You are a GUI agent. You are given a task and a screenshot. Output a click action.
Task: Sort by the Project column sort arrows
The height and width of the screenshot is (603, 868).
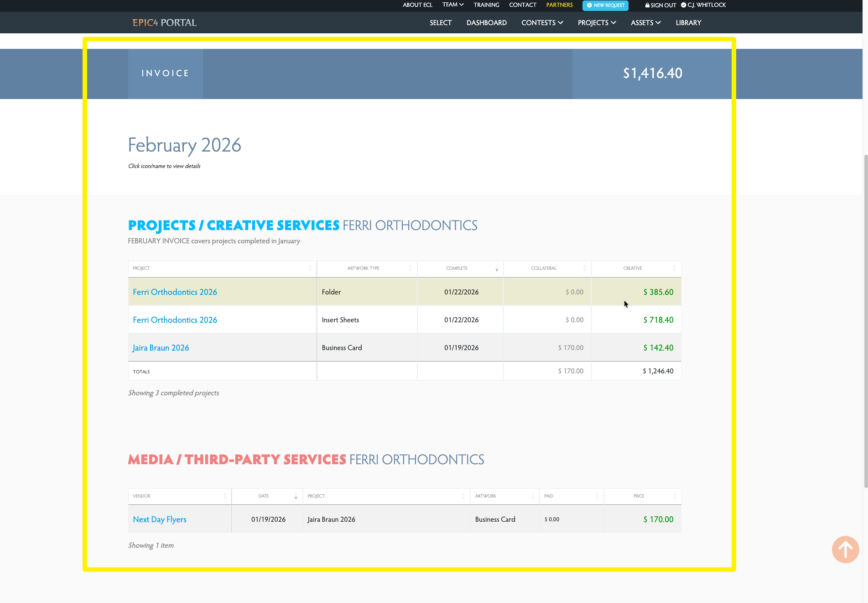coord(310,268)
